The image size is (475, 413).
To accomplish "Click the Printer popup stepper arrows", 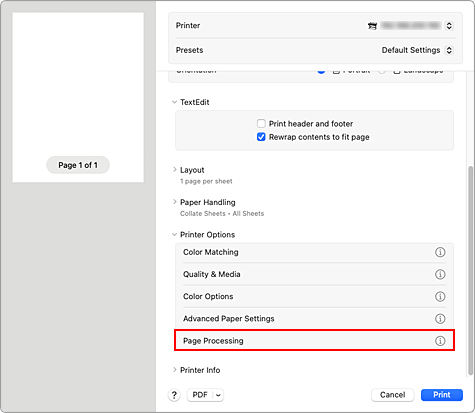I will click(449, 26).
